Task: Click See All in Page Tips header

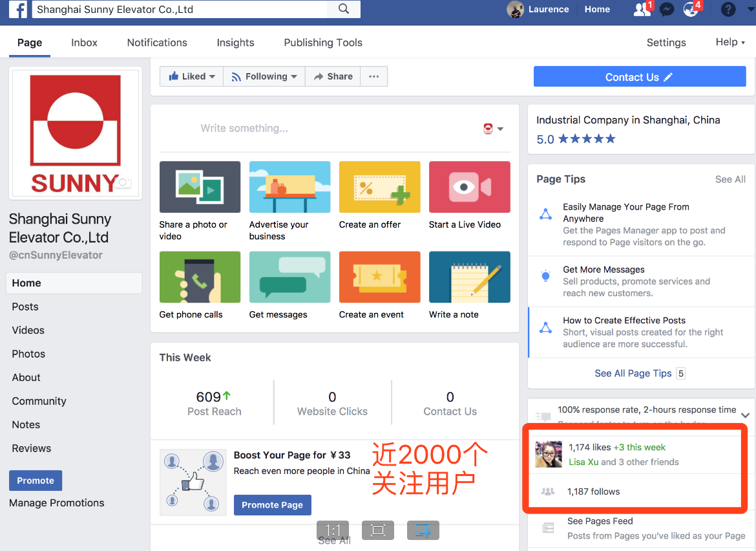Action: tap(730, 180)
